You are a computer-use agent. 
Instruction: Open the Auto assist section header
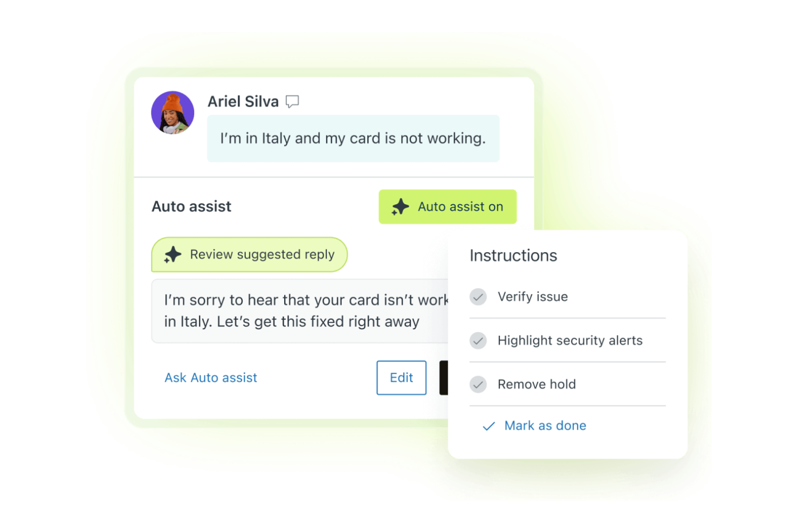click(191, 206)
